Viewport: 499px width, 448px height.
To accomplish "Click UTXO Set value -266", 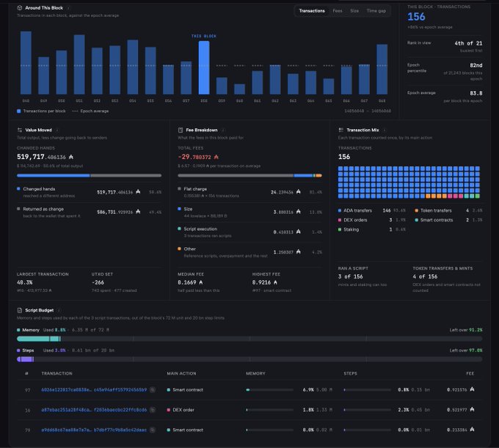I will 98,282.
